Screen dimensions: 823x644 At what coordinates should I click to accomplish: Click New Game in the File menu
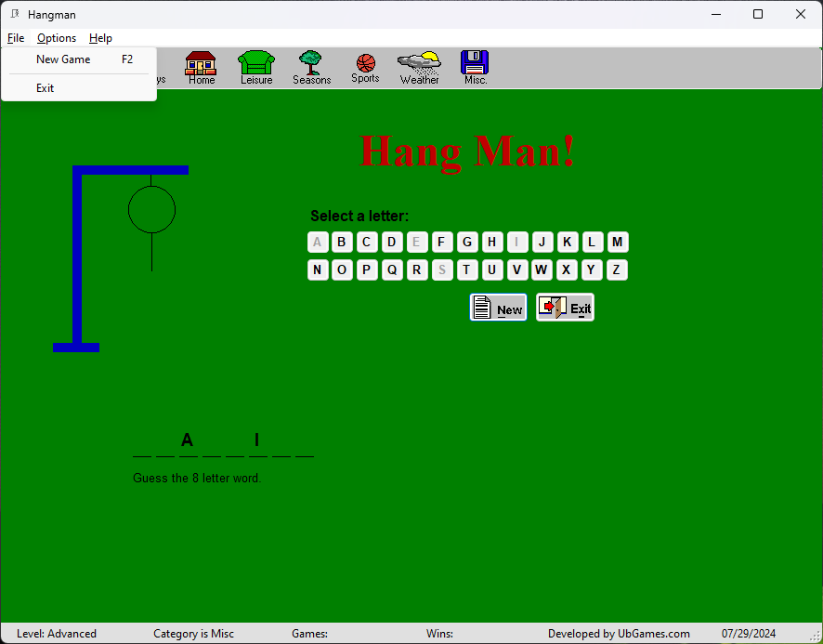pos(63,59)
